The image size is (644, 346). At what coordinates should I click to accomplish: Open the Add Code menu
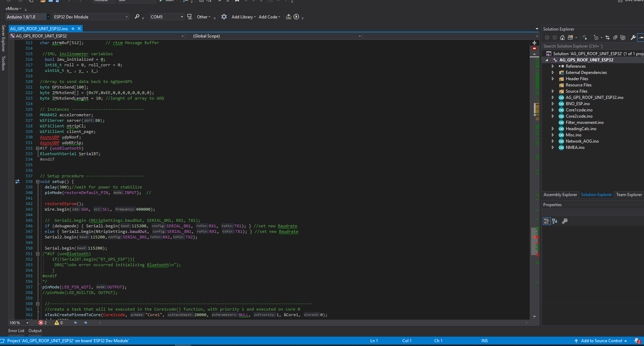(x=269, y=17)
